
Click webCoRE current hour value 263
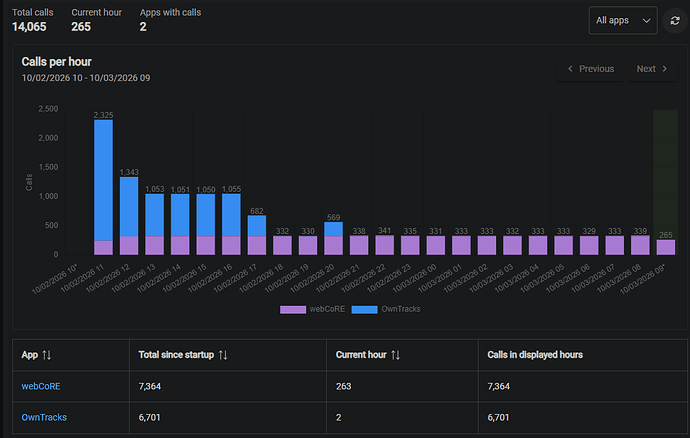click(344, 386)
